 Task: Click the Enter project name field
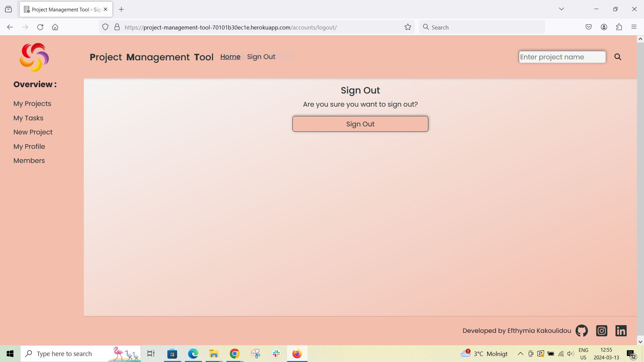[562, 57]
